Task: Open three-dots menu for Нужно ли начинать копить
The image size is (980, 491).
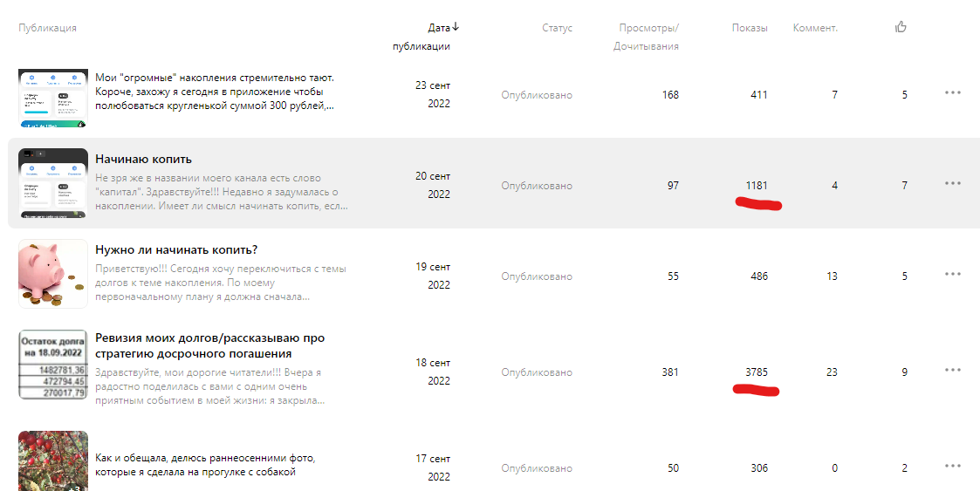Action: click(952, 274)
